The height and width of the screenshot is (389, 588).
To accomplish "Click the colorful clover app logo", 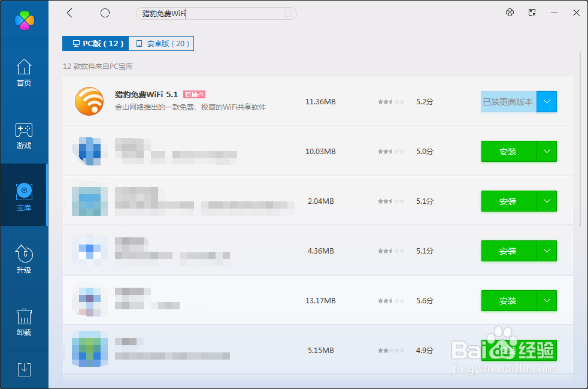I will 25,20.
